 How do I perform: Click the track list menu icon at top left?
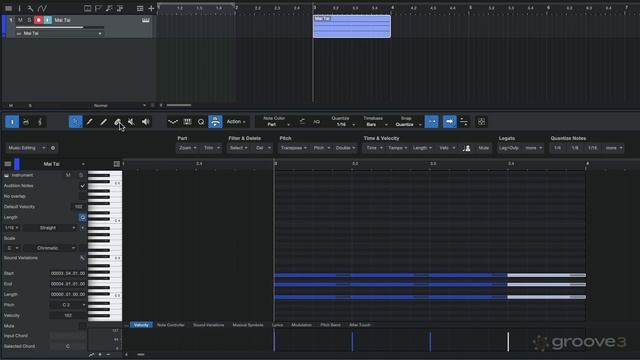[x=9, y=8]
